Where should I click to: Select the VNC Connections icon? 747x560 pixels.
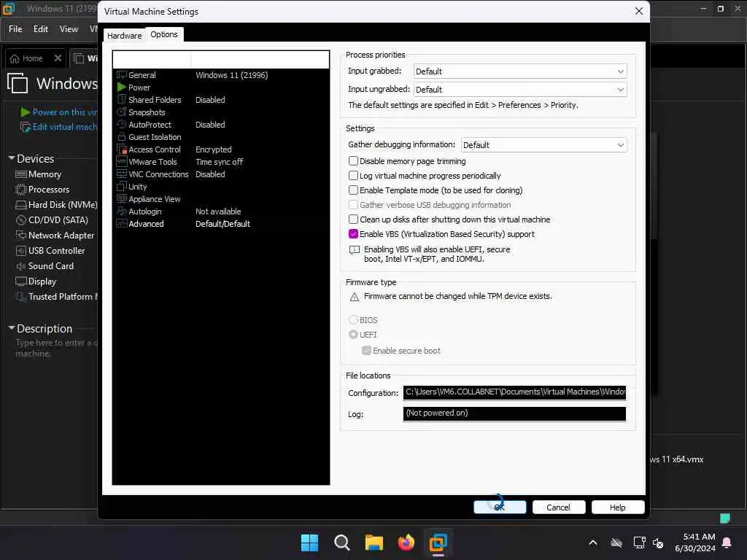[122, 174]
